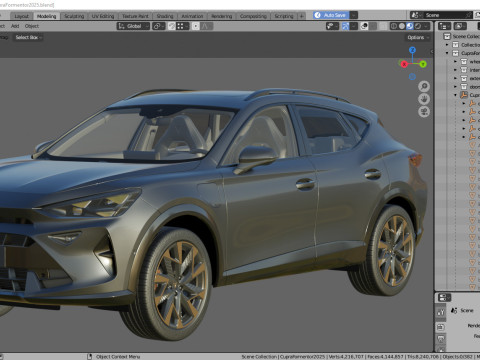
Task: Open the Output properties tab
Action: (441, 340)
